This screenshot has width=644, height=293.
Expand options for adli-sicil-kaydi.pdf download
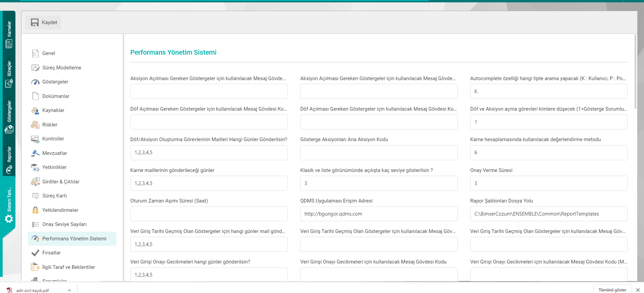69,290
